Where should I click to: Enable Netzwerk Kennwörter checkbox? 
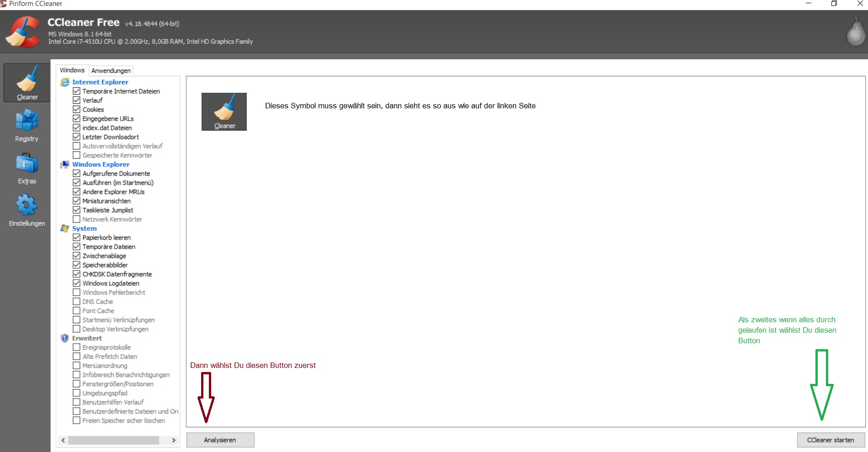[77, 219]
